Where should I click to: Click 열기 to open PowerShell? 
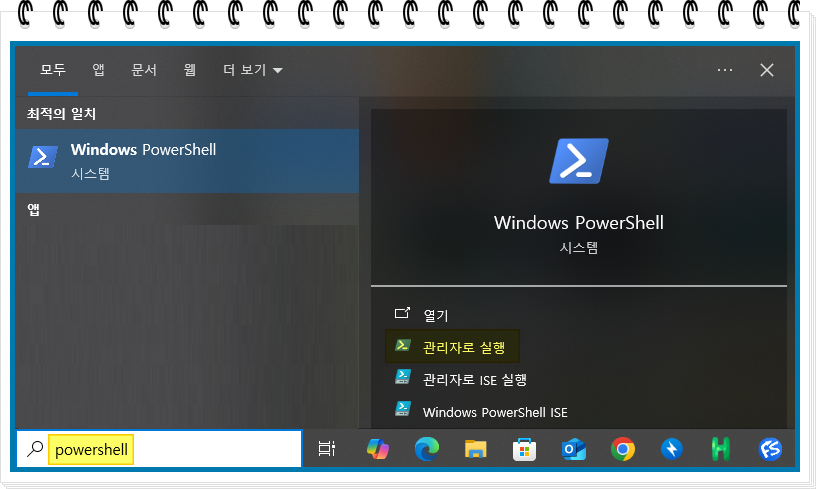[x=436, y=315]
